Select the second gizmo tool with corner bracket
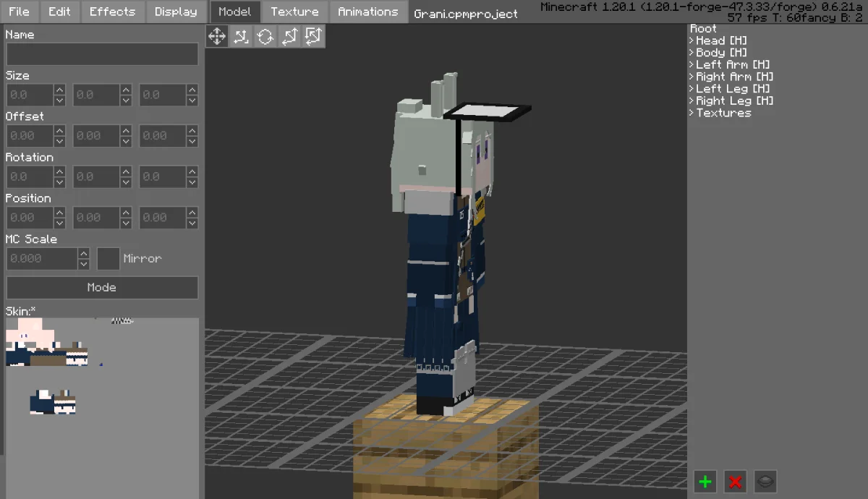Viewport: 868px width, 499px height. click(x=242, y=36)
